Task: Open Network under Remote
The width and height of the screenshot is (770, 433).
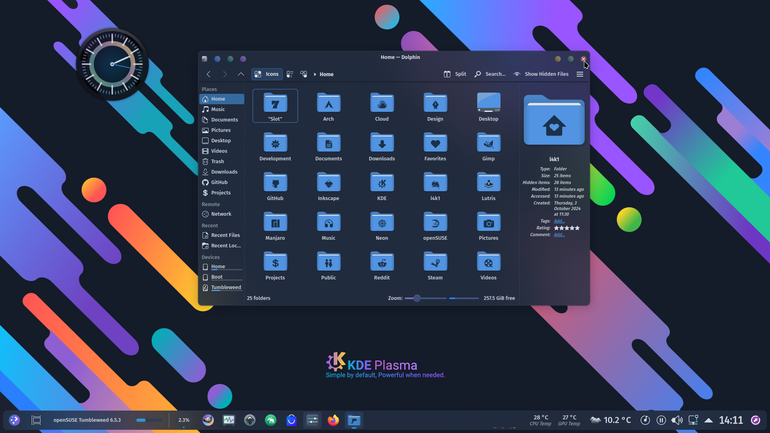Action: point(221,214)
